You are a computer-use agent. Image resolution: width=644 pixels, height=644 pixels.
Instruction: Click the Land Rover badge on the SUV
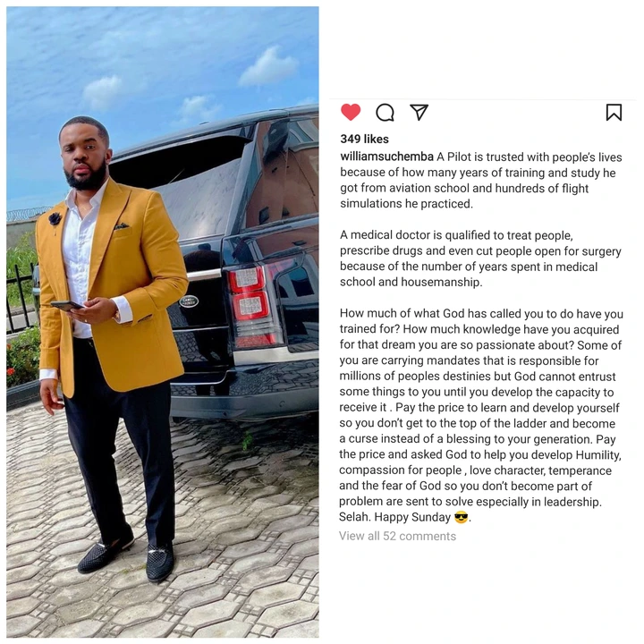189,301
